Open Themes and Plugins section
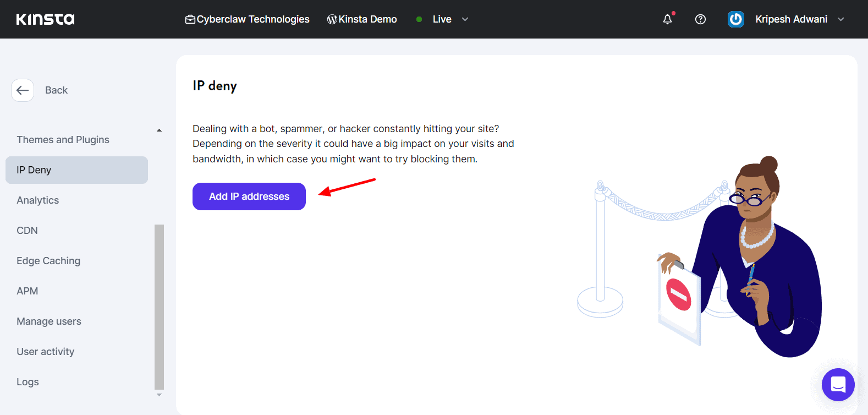Viewport: 868px width, 415px height. click(x=63, y=140)
